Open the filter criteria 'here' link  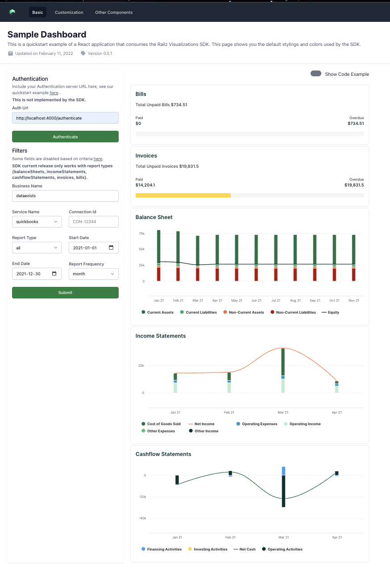click(x=98, y=159)
